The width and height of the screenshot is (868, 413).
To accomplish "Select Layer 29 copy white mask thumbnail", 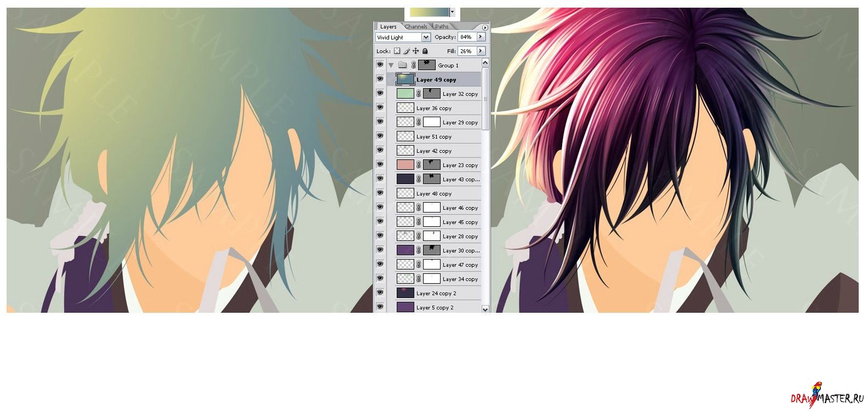I will (x=432, y=122).
